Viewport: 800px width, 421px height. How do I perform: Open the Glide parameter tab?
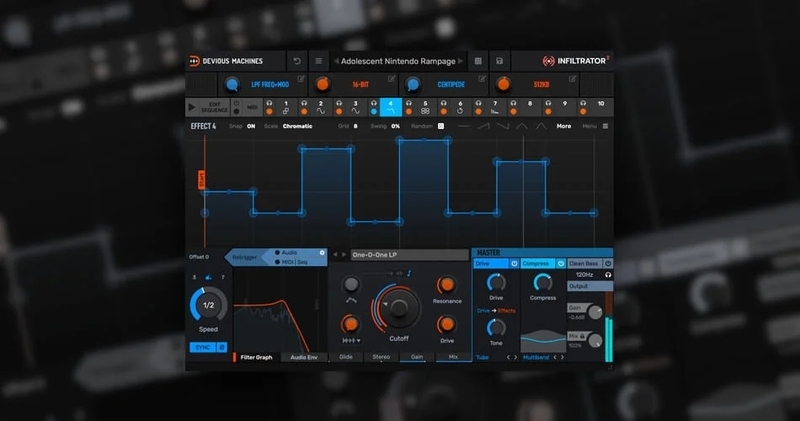[x=346, y=357]
